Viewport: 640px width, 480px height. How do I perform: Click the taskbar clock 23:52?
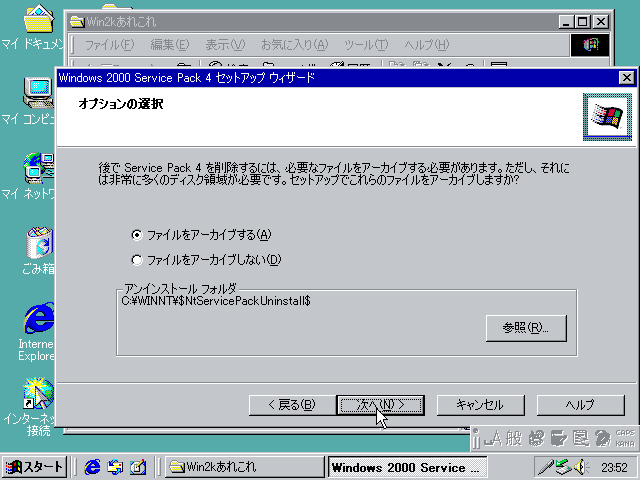(x=614, y=467)
